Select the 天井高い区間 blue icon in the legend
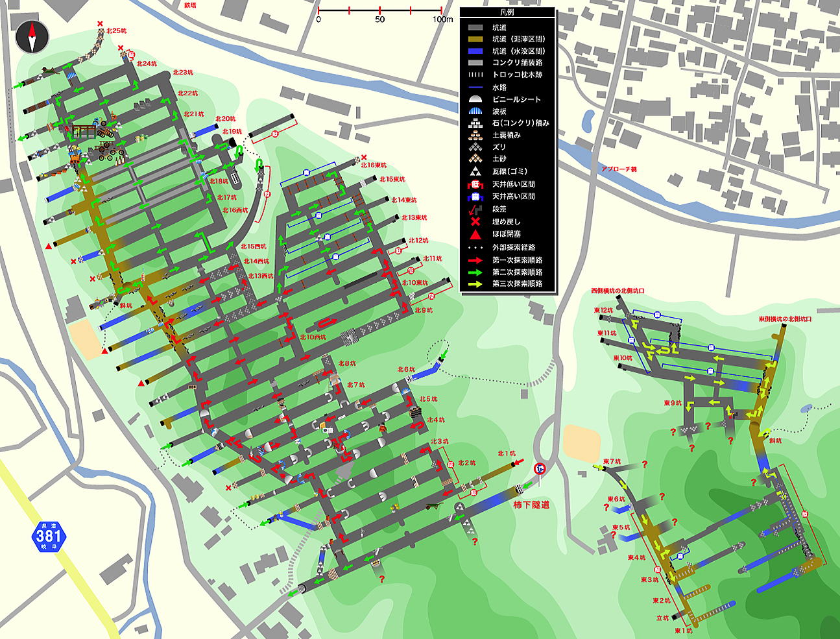 (x=476, y=197)
